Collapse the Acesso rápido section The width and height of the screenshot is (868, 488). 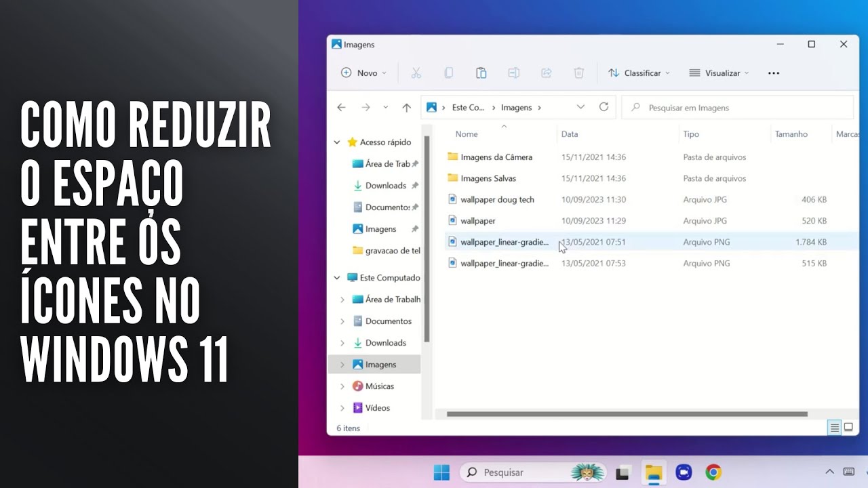click(337, 142)
